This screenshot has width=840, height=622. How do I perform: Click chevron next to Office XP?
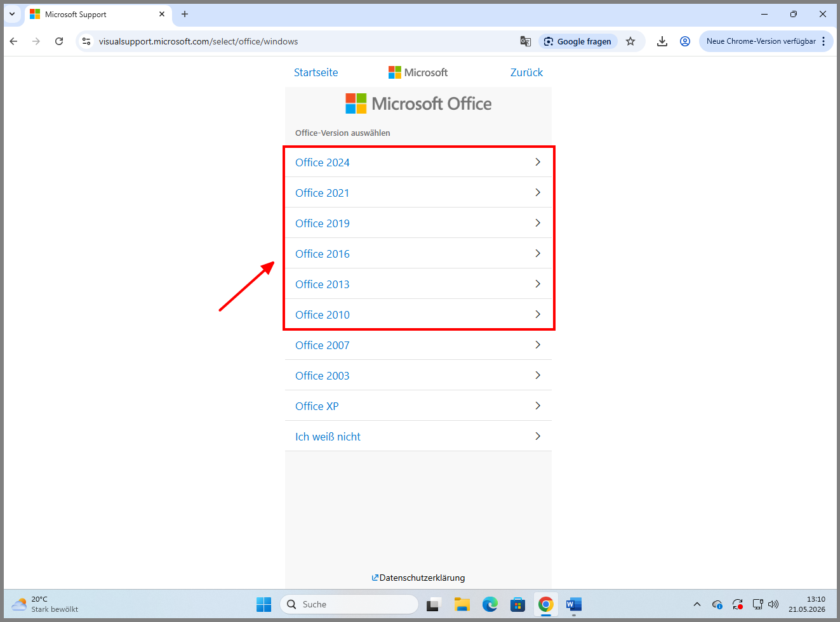(x=538, y=406)
